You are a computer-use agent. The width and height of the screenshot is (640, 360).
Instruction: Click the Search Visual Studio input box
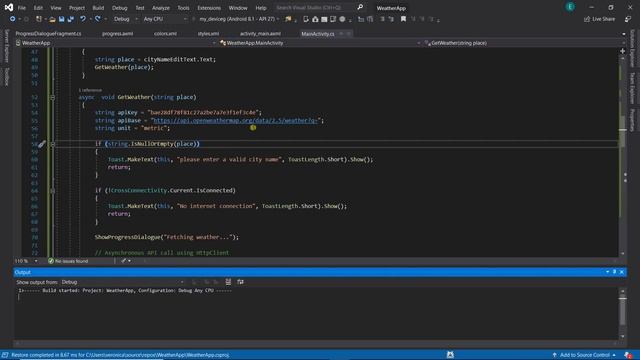click(313, 7)
